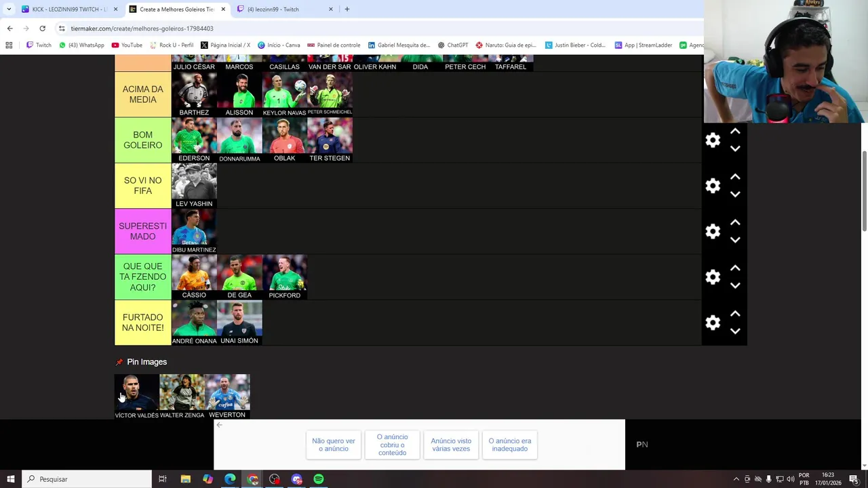Move SUPERESTIMADO tier down with arrow
This screenshot has width=868, height=488.
pos(735,239)
